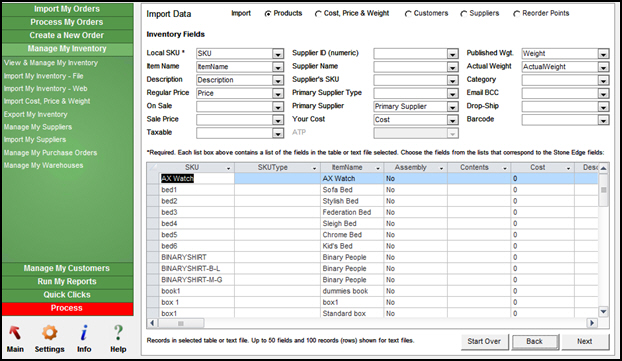This screenshot has width=622, height=361.
Task: Open the On Sale dropdown
Action: (x=278, y=107)
